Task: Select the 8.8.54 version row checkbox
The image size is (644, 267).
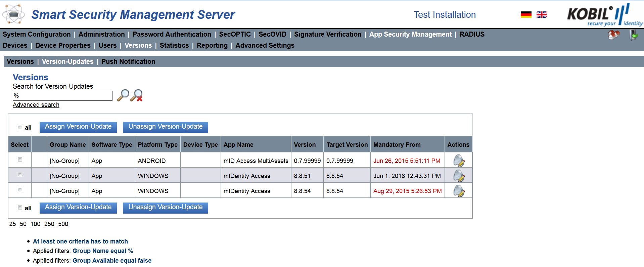Action: (20, 190)
